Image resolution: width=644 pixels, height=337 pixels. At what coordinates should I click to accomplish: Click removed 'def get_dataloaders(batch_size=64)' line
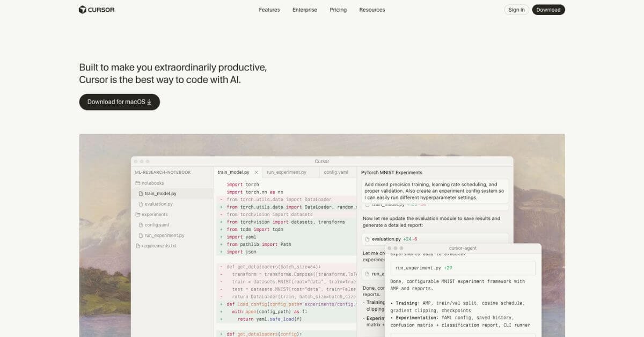(273, 267)
